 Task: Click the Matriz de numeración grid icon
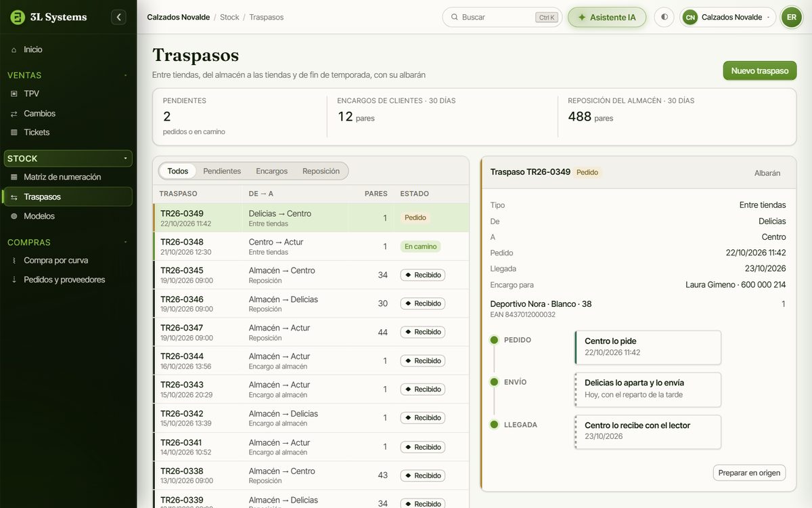point(14,177)
